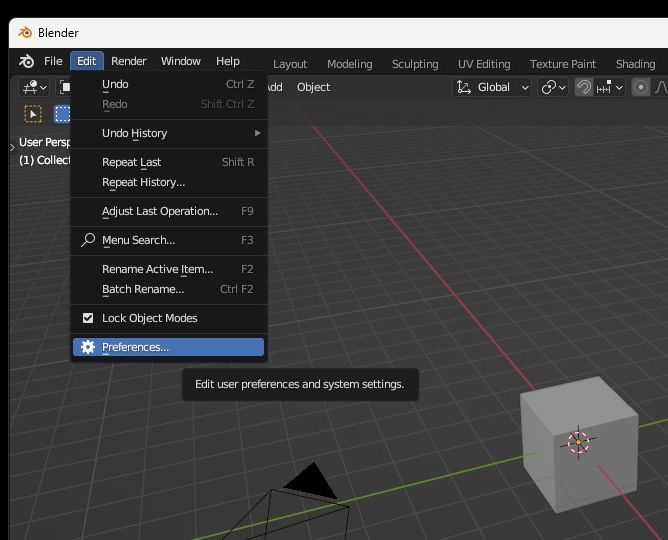The image size is (668, 540).
Task: Open the Object menu in viewport header
Action: pos(313,87)
